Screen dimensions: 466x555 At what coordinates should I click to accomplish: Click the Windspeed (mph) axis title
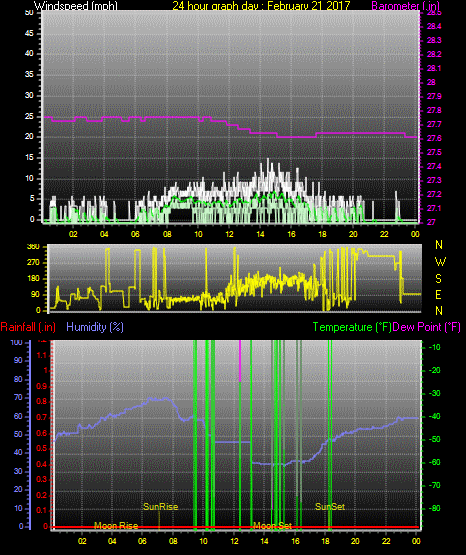pyautogui.click(x=76, y=6)
